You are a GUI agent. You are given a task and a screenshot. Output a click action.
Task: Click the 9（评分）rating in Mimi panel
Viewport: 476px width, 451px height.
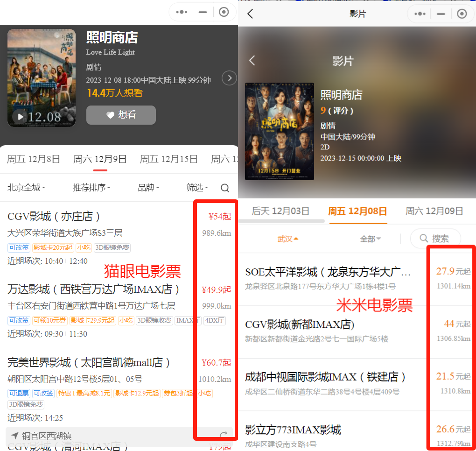click(336, 111)
